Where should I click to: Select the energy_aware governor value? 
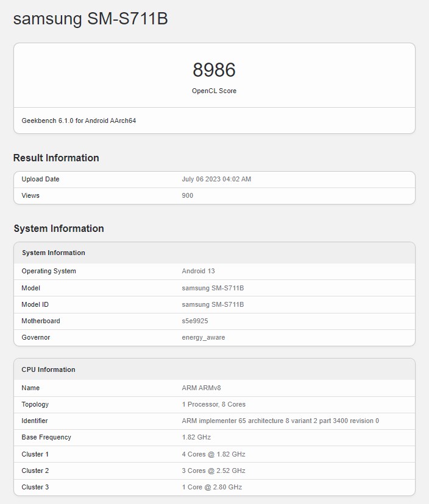tap(203, 337)
